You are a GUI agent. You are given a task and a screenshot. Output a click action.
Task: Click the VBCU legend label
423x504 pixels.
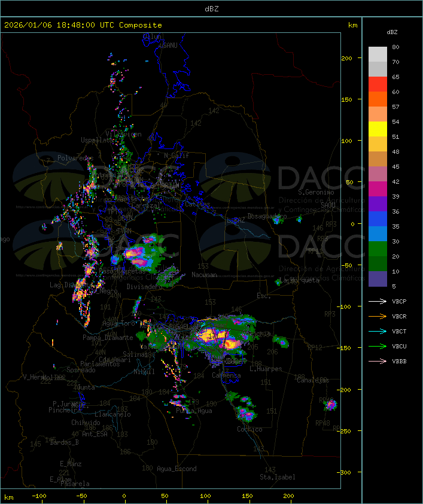click(x=399, y=346)
